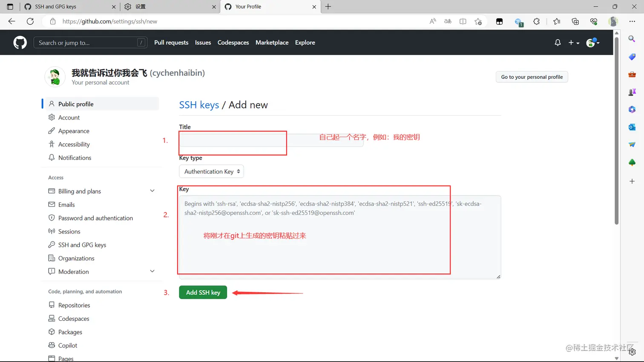Click the browser refresh icon
This screenshot has width=644, height=362.
30,21
